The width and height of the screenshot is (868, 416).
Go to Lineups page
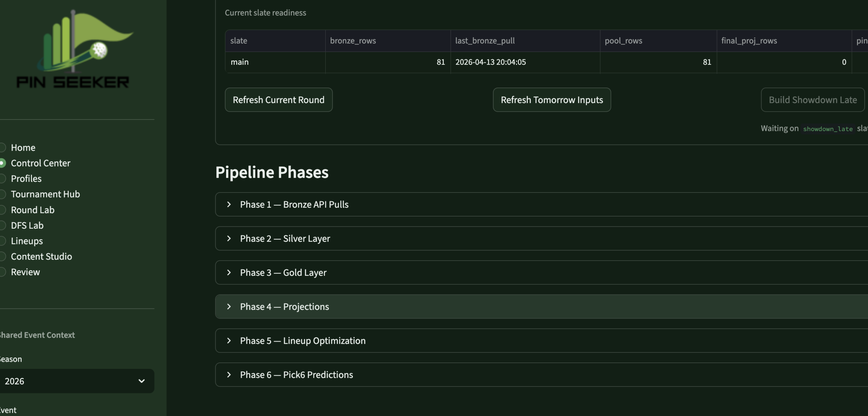(27, 241)
